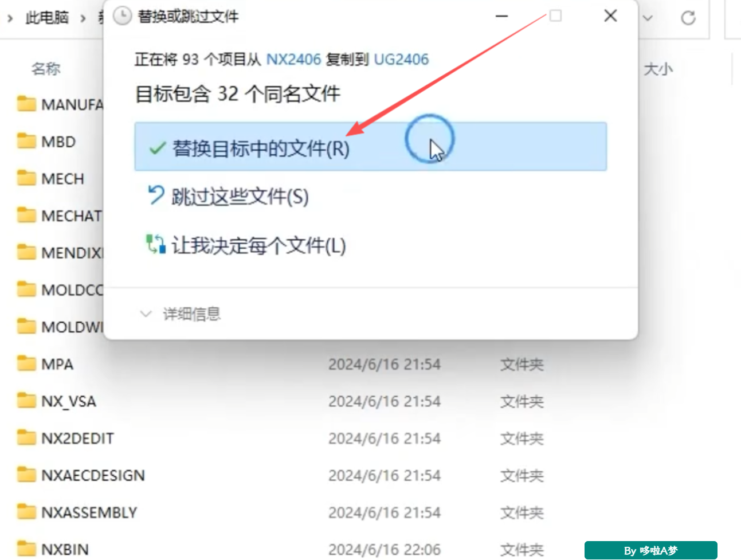The width and height of the screenshot is (741, 560).
Task: Select the NX_VSA folder icon
Action: coord(26,401)
